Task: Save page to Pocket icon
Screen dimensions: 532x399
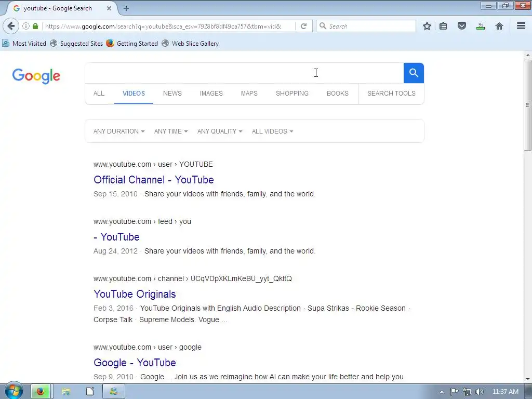Action: click(462, 26)
